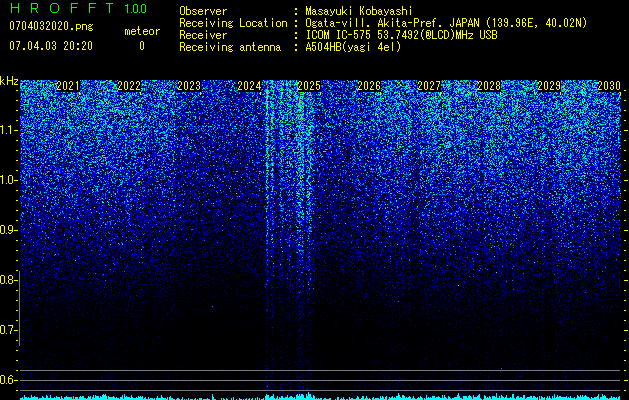
Task: Click the A504HB(yagi 4el) antenna text
Action: click(x=353, y=47)
